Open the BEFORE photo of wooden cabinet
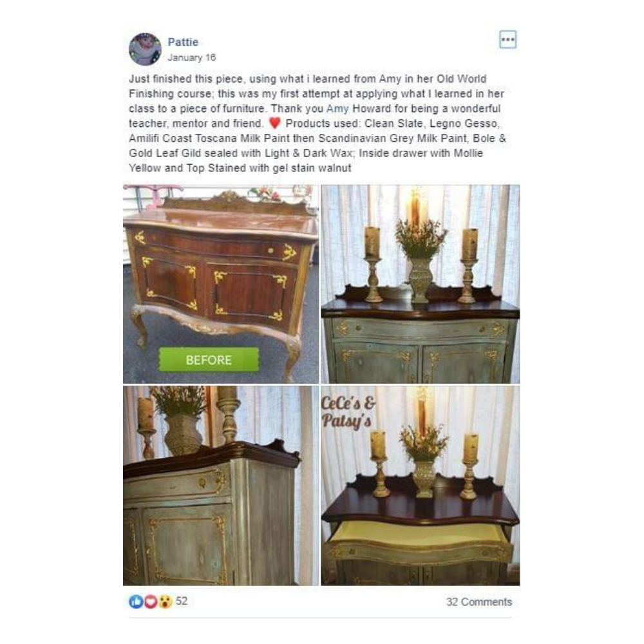Viewport: 644px width, 644px height. click(x=220, y=284)
